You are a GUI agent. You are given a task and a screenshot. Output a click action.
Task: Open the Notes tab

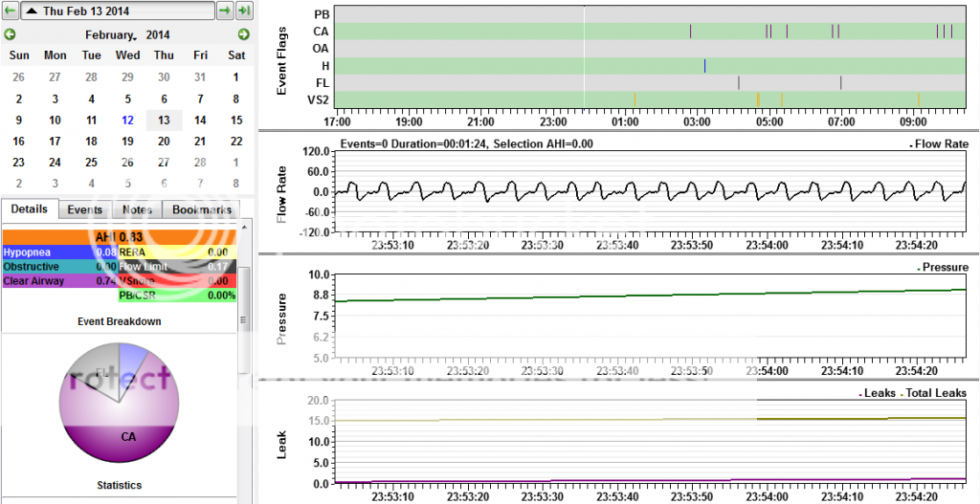click(136, 209)
